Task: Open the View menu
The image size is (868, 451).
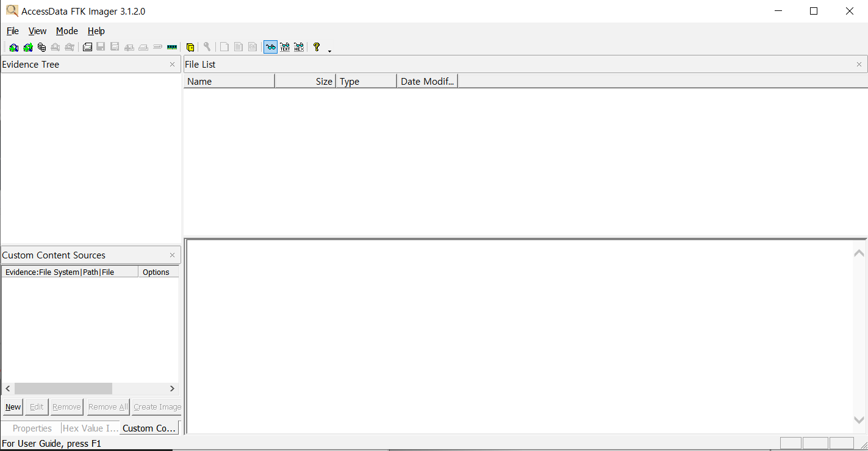Action: click(x=38, y=31)
